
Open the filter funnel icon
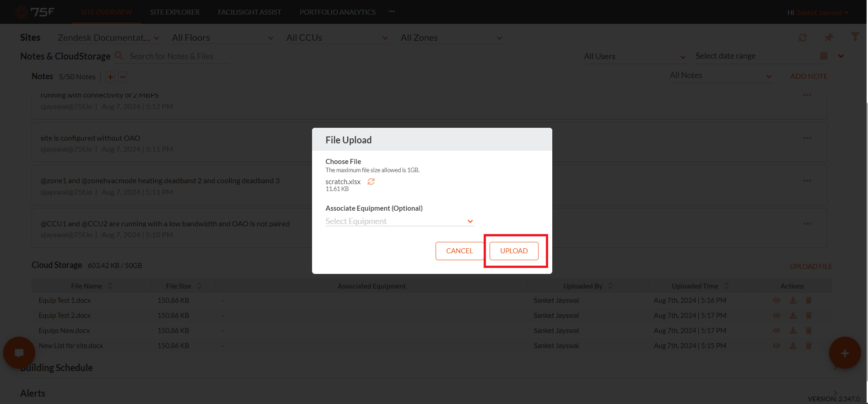854,37
